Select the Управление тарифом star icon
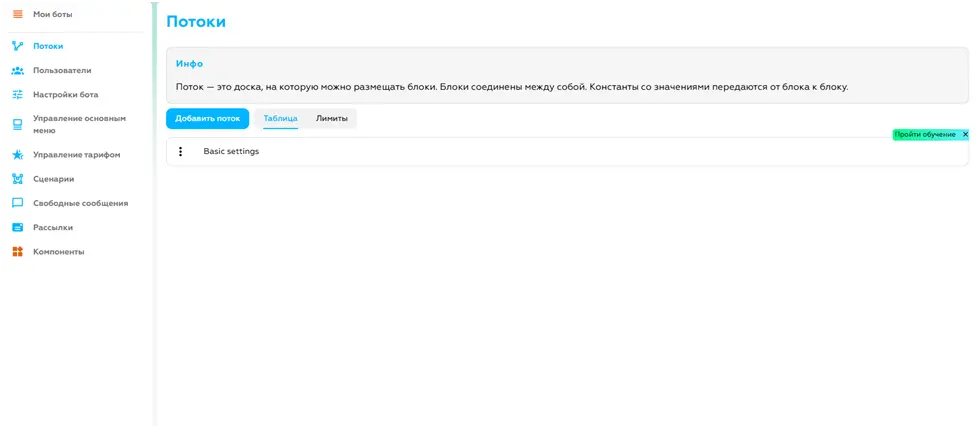 17,155
